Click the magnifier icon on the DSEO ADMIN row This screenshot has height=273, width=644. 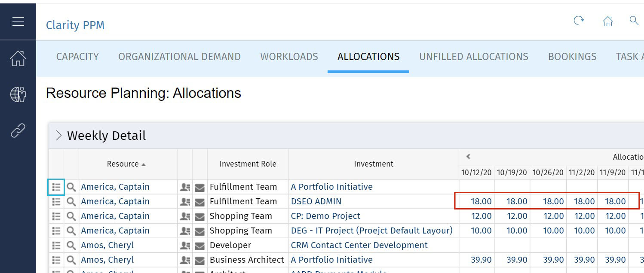[x=71, y=201]
